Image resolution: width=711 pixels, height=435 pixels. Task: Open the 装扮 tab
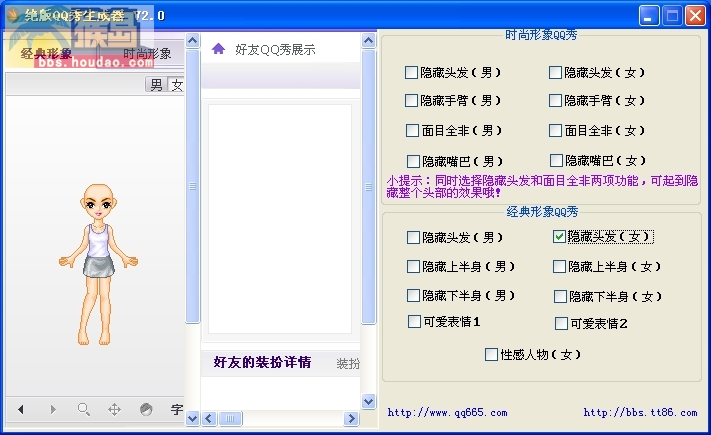point(348,363)
